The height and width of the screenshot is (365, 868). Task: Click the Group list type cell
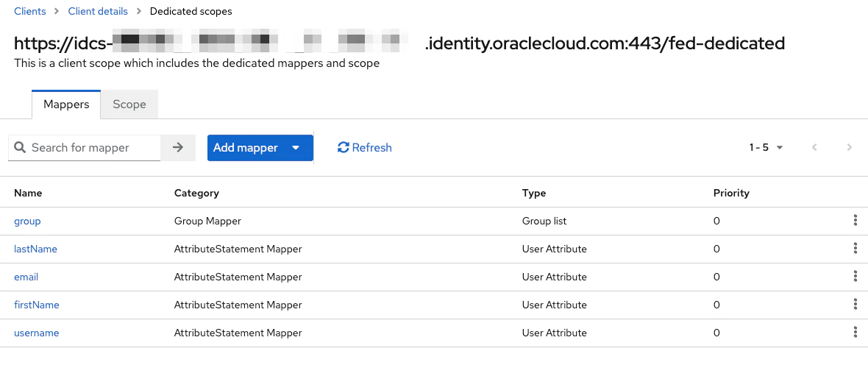(544, 221)
